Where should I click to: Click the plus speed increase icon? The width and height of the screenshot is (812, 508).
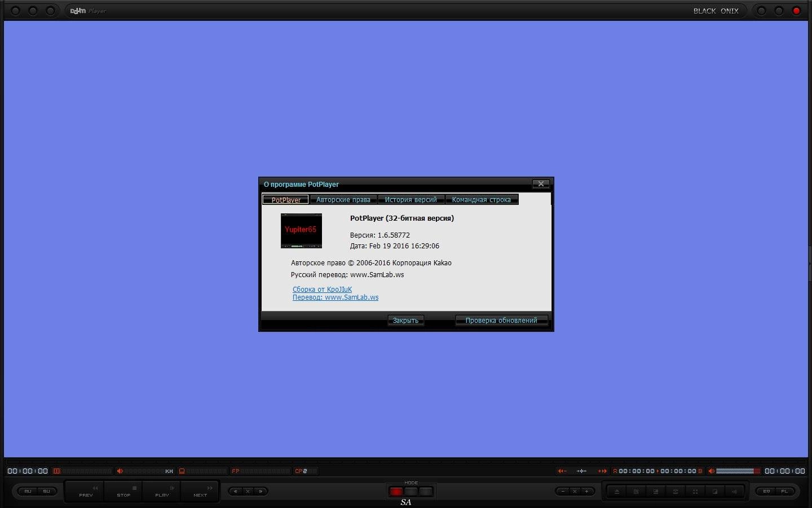[x=586, y=491]
